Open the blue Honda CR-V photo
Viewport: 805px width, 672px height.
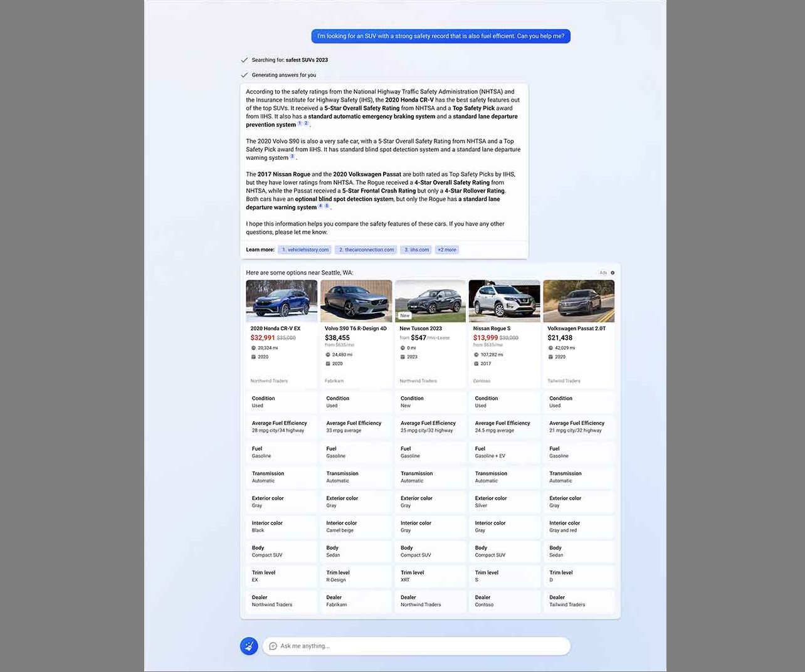(x=281, y=301)
